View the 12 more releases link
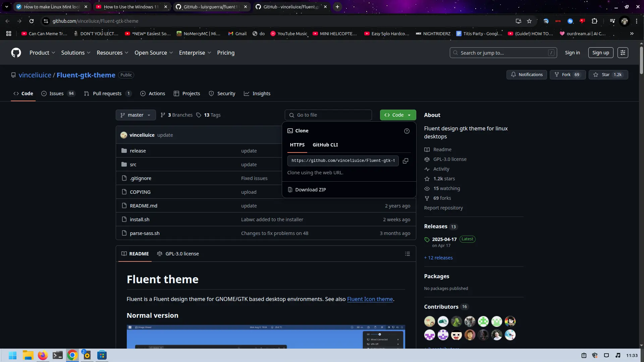The image size is (644, 362). pyautogui.click(x=438, y=258)
